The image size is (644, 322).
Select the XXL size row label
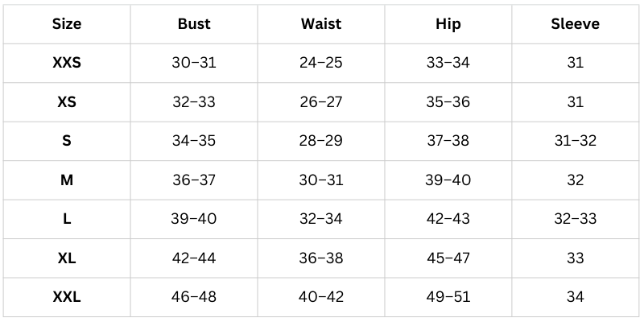(67, 297)
